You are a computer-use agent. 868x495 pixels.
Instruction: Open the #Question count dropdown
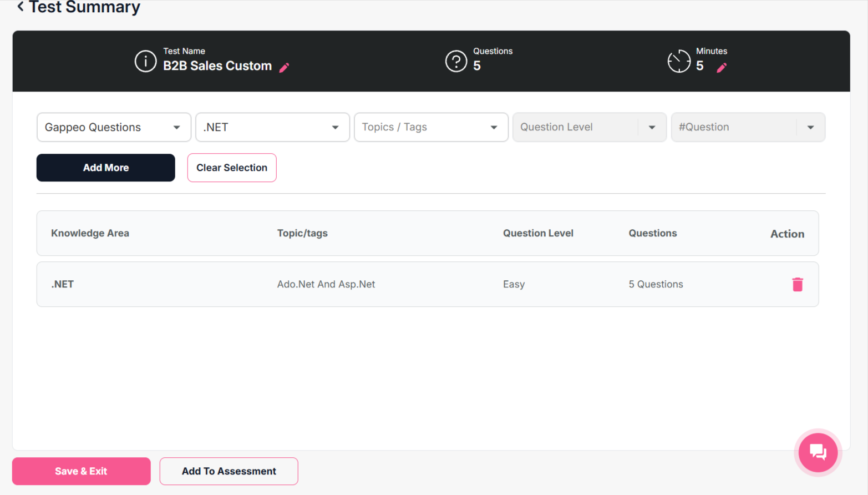pyautogui.click(x=748, y=127)
